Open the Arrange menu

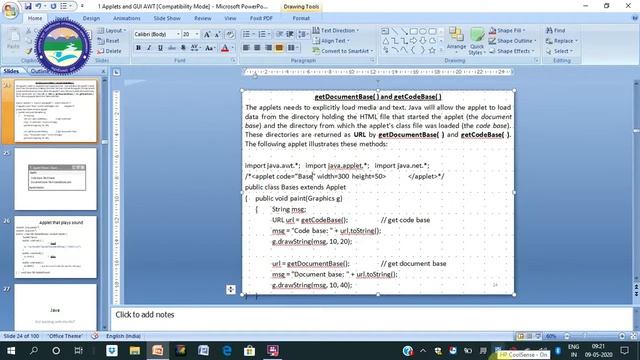coord(456,40)
